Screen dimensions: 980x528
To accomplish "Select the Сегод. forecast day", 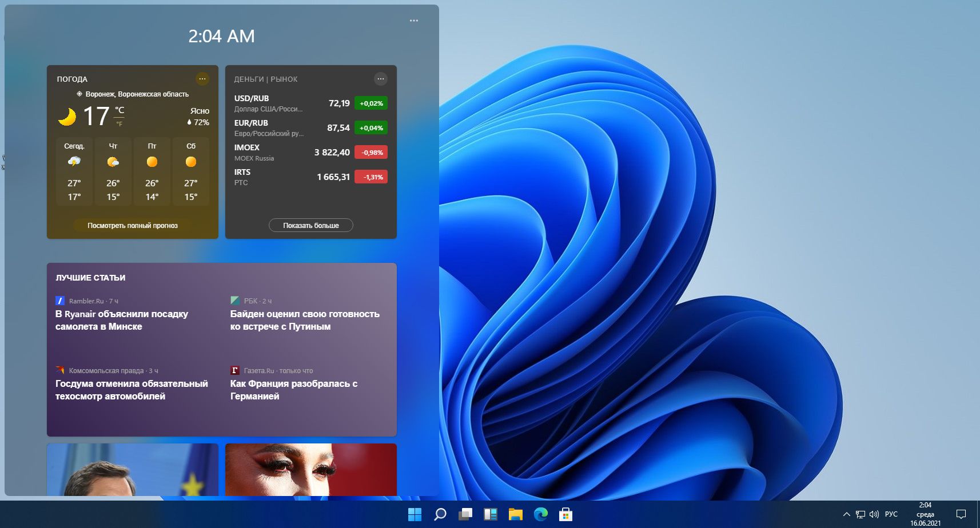I will click(x=74, y=171).
